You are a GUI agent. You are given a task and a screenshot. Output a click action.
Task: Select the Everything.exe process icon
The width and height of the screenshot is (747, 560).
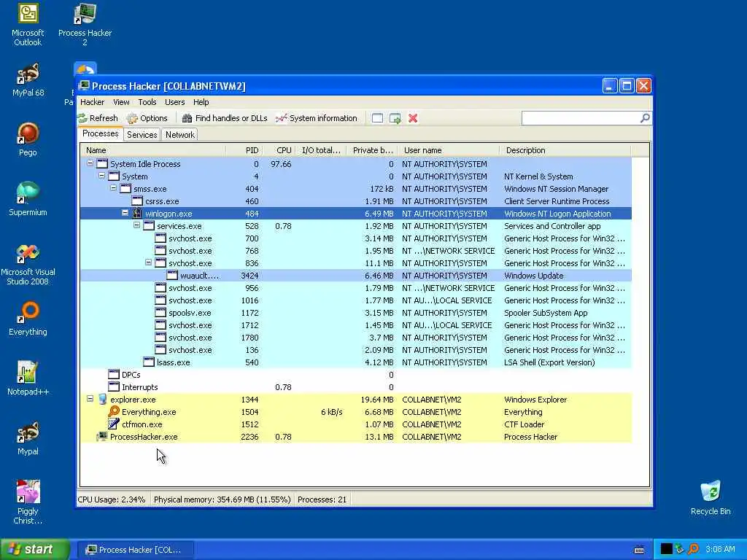[114, 411]
